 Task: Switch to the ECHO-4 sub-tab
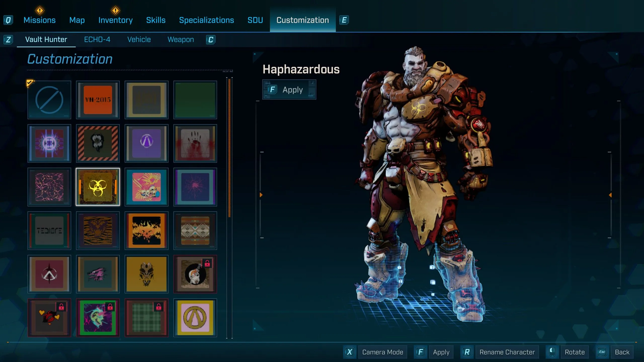97,39
